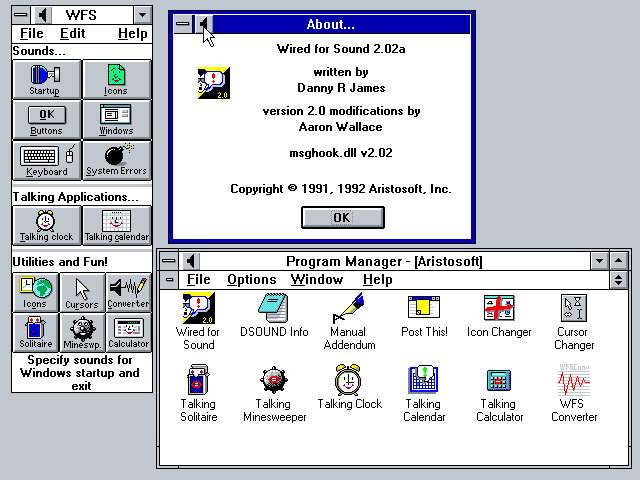Image resolution: width=640 pixels, height=480 pixels.
Task: Select Wired for Sound program icon
Action: point(198,308)
